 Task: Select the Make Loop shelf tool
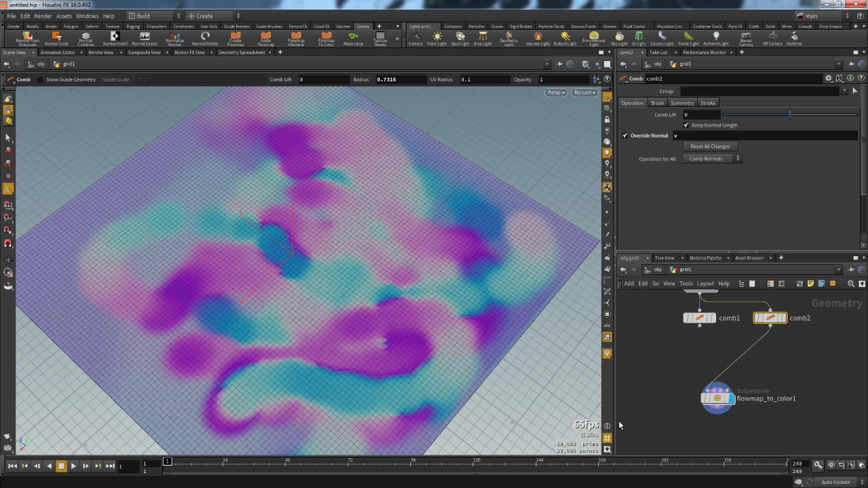click(x=353, y=39)
